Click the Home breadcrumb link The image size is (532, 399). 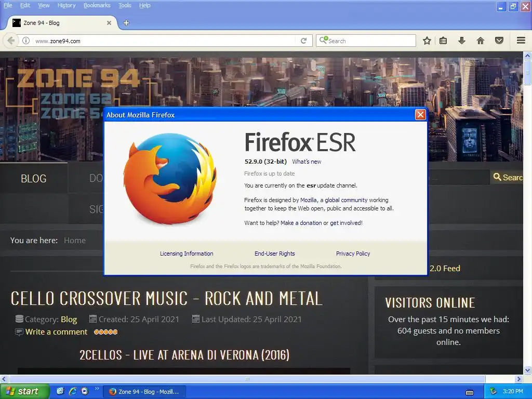(75, 240)
